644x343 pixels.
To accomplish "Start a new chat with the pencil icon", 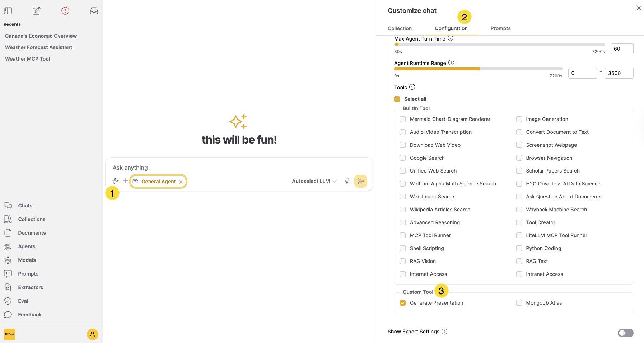I will point(37,11).
